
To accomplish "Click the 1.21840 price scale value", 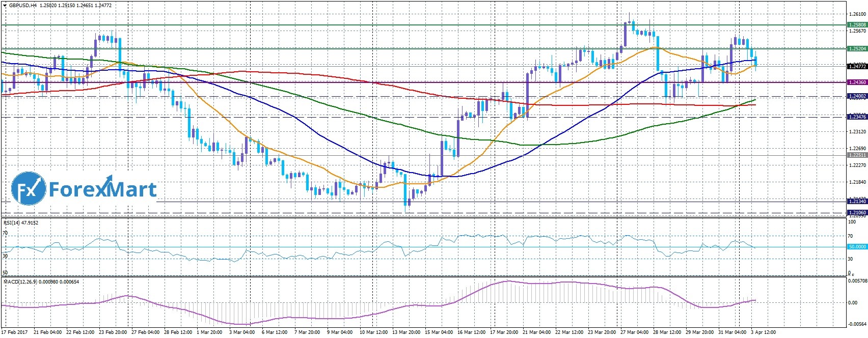I will click(x=858, y=182).
